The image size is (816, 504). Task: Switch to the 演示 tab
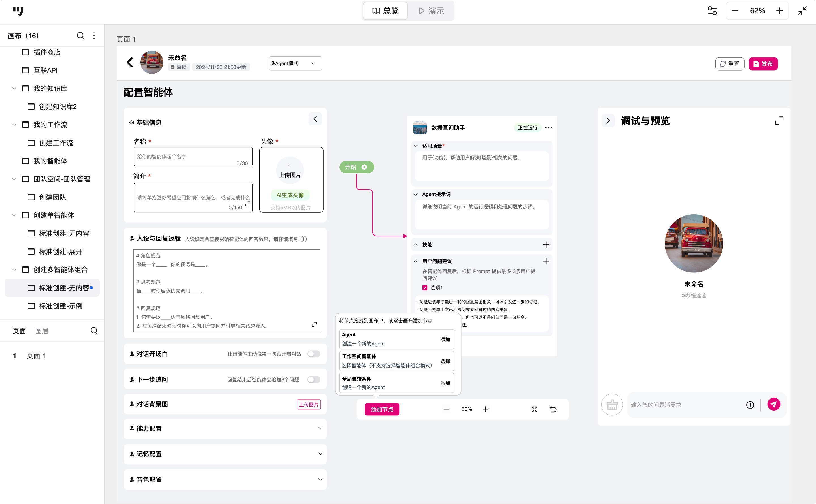[x=431, y=11]
